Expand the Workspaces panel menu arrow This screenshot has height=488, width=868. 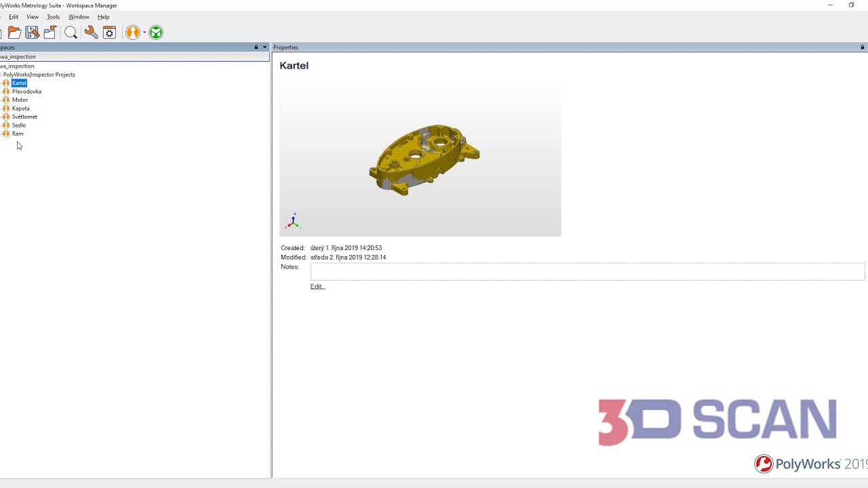(x=264, y=47)
